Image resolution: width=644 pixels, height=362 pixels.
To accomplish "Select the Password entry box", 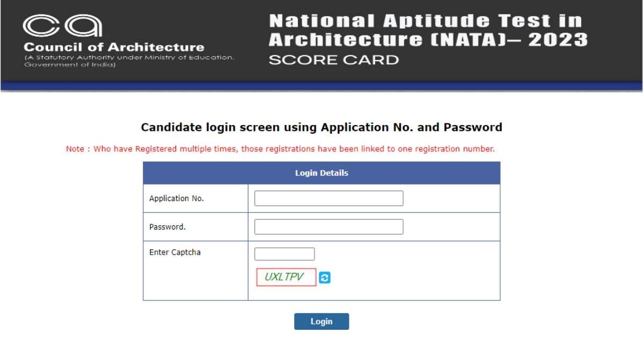I will pyautogui.click(x=328, y=226).
